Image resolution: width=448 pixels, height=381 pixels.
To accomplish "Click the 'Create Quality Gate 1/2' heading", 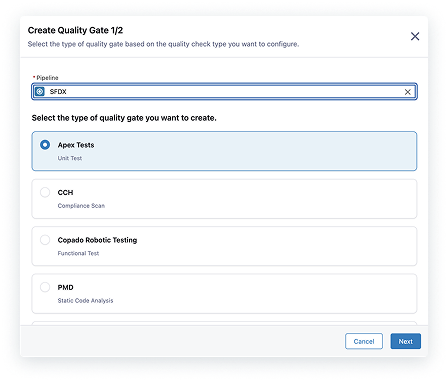I will (x=75, y=30).
